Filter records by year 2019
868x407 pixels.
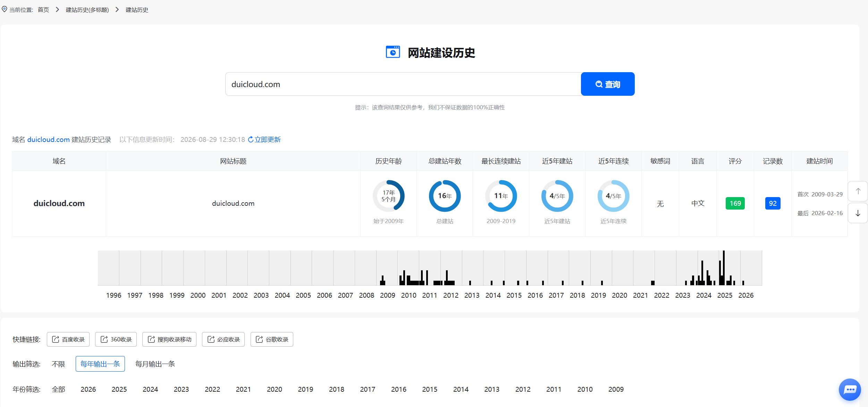click(x=305, y=389)
